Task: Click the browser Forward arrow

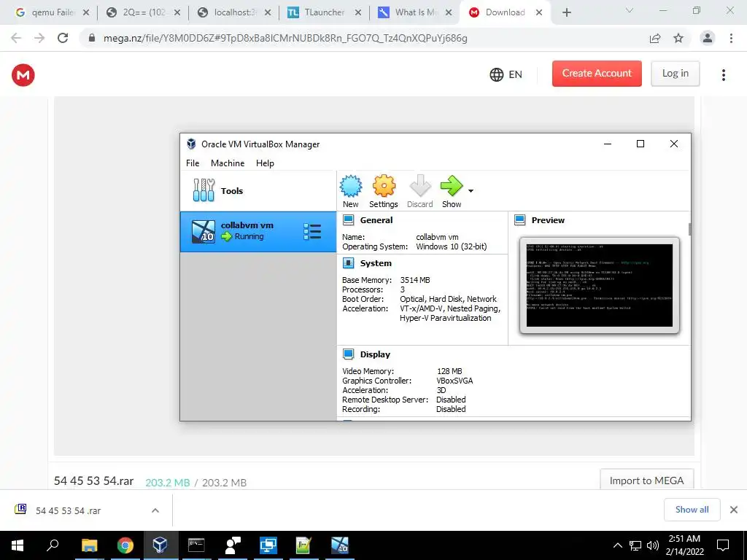Action: [39, 38]
